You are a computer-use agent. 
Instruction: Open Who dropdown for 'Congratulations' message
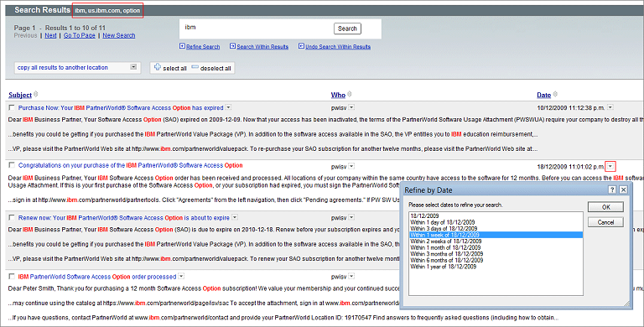351,166
